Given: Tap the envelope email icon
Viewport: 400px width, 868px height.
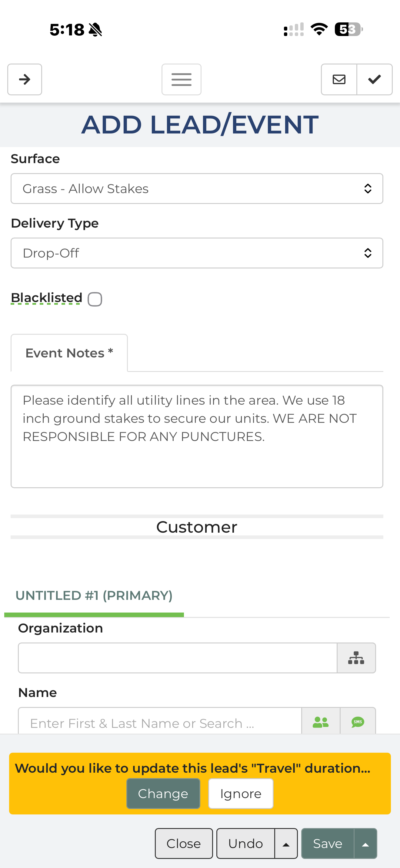Looking at the screenshot, I should click(339, 80).
